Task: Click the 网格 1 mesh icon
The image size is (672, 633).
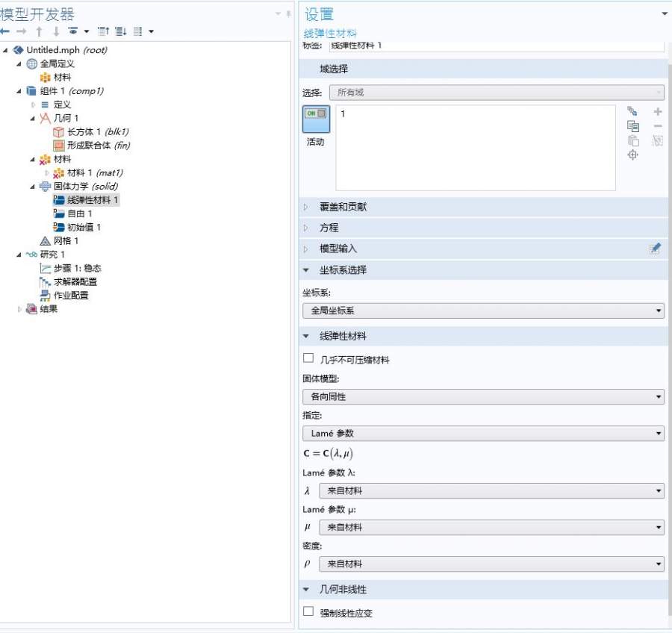Action: tap(45, 241)
